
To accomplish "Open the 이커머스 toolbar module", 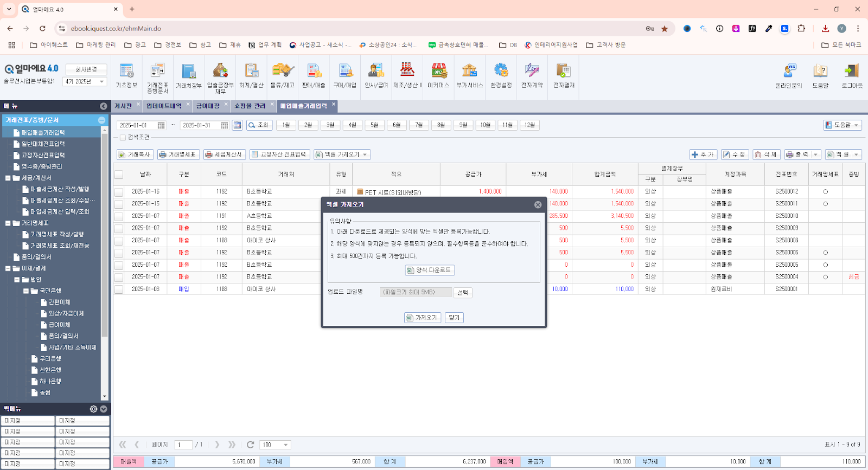I will pyautogui.click(x=438, y=76).
